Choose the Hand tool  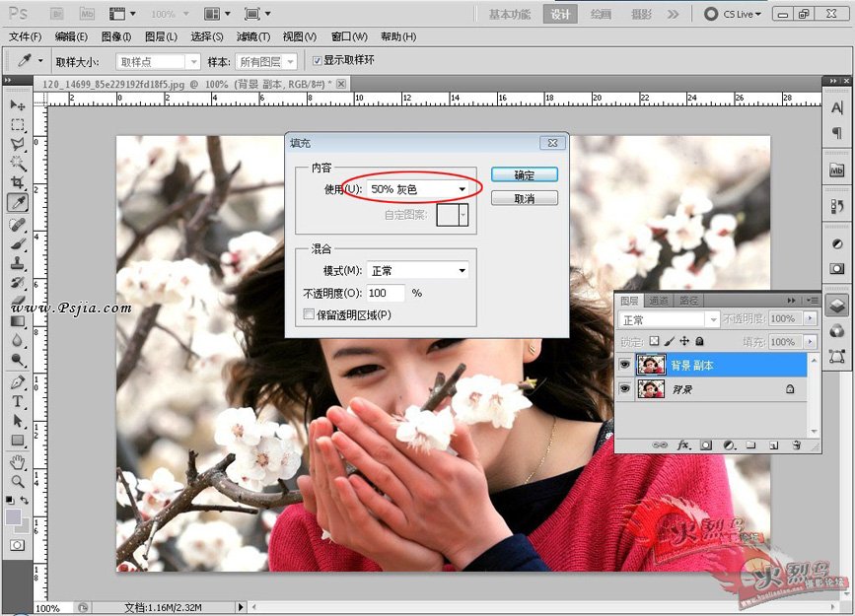(x=18, y=461)
